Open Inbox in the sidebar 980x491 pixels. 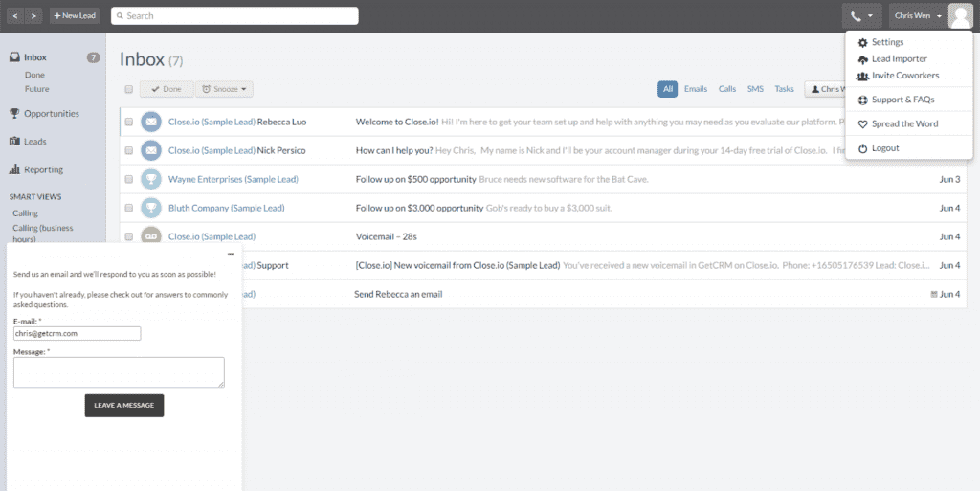pos(35,56)
